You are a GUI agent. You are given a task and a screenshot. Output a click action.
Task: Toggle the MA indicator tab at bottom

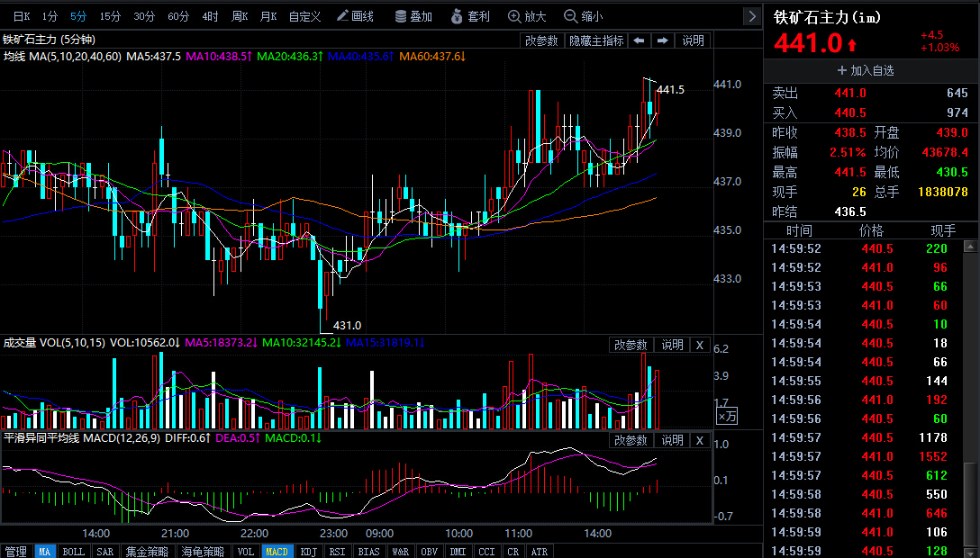tap(45, 551)
